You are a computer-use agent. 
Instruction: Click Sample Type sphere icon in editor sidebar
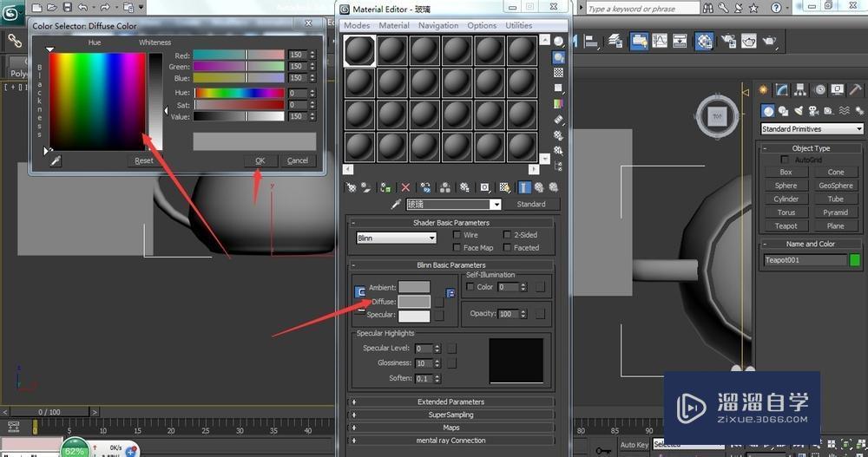click(x=558, y=42)
